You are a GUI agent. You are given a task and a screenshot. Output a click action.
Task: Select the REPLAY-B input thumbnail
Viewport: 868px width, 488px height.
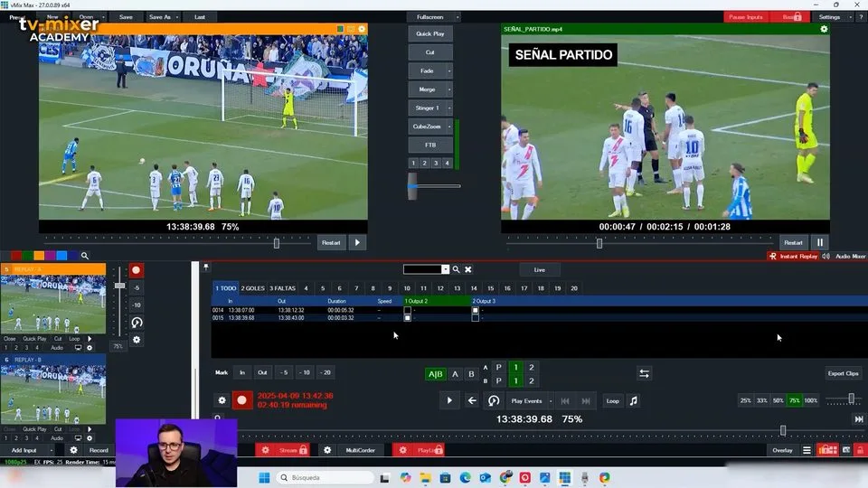click(53, 394)
